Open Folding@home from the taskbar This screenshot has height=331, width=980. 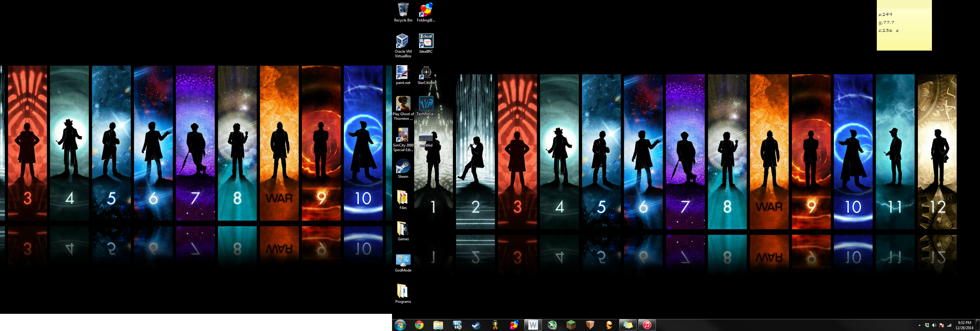pos(514,325)
